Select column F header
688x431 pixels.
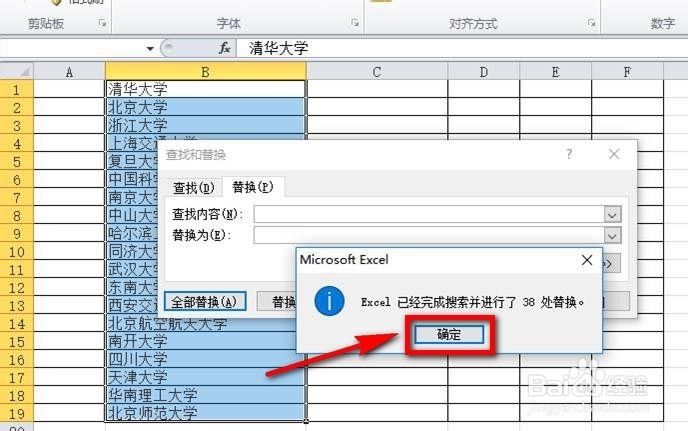point(627,72)
